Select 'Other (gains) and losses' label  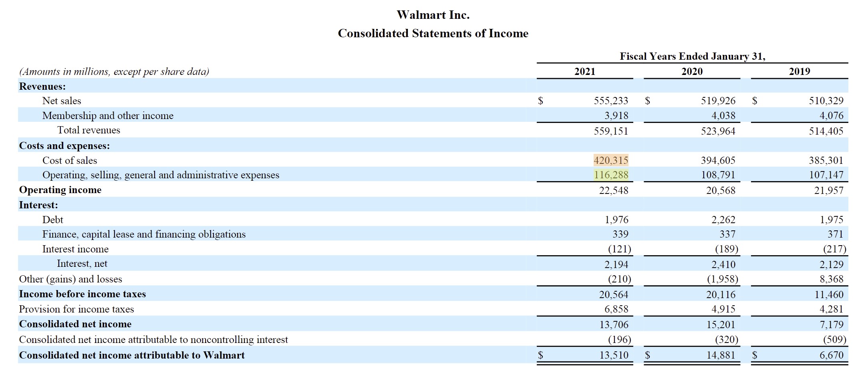(x=70, y=279)
